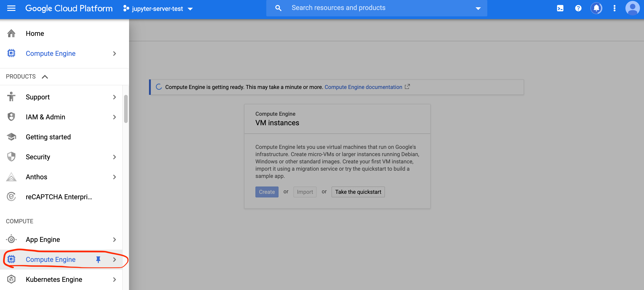This screenshot has width=644, height=290.
Task: Select Getting started in sidebar
Action: [x=48, y=137]
